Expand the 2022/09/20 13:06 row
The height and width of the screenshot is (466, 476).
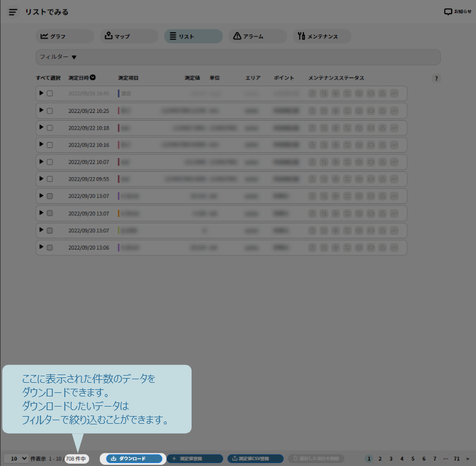[41, 247]
